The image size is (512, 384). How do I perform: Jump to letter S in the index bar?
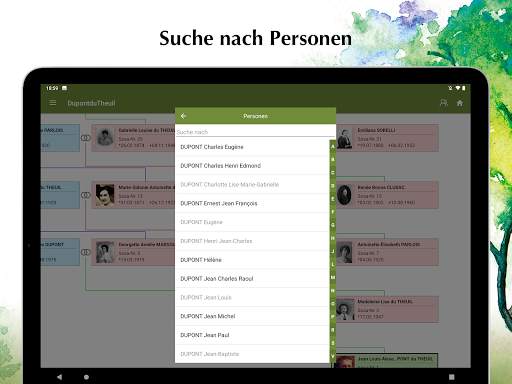(333, 343)
